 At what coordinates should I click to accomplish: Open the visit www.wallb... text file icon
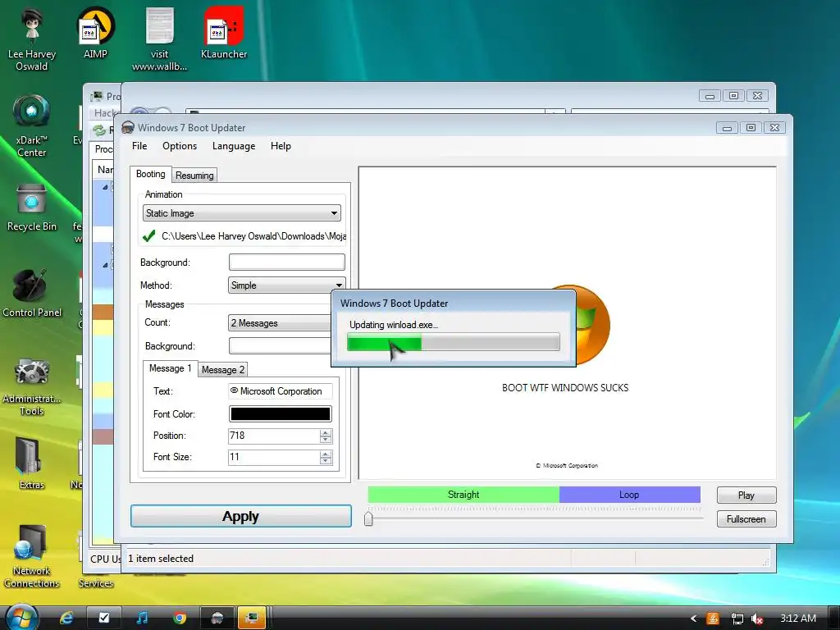[160, 40]
